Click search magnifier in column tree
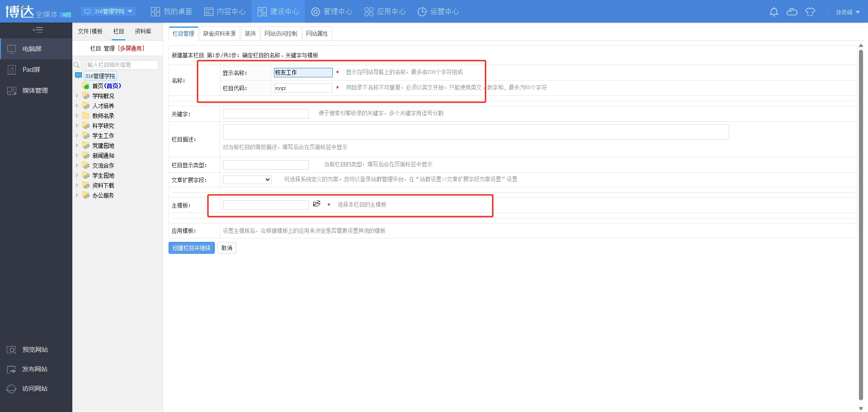868x412 pixels. [77, 65]
